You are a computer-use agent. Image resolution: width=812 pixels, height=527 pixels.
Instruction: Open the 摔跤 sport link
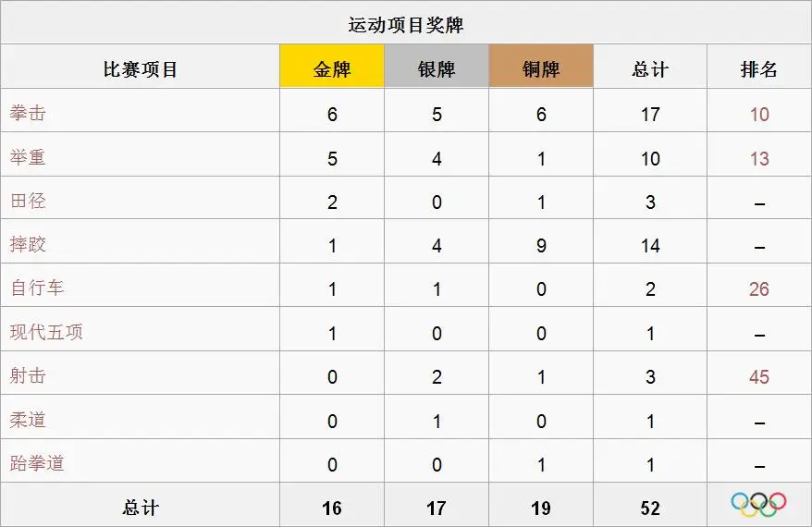tap(28, 244)
